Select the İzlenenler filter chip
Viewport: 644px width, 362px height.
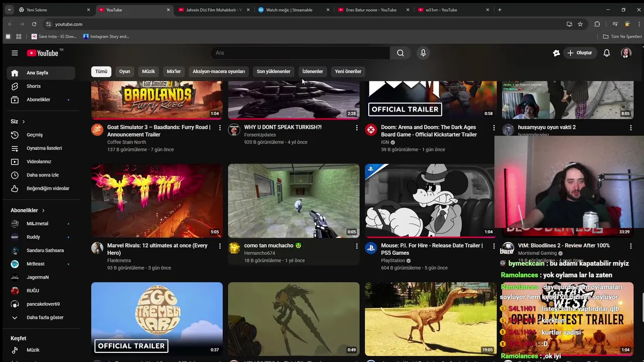click(312, 71)
